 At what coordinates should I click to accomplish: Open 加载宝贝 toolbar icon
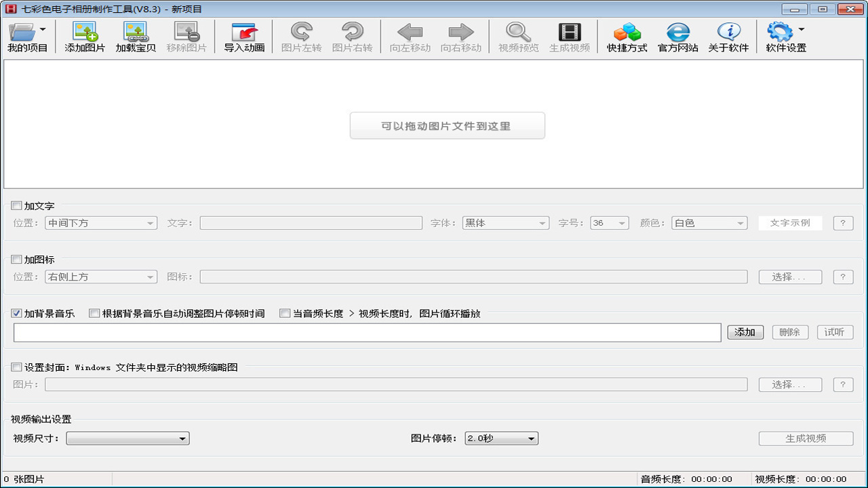136,33
